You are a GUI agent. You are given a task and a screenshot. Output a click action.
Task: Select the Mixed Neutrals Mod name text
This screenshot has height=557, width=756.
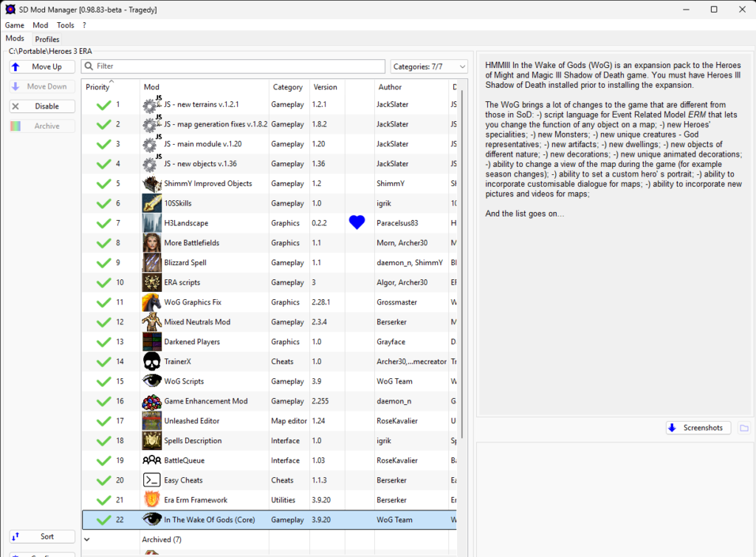(x=197, y=322)
